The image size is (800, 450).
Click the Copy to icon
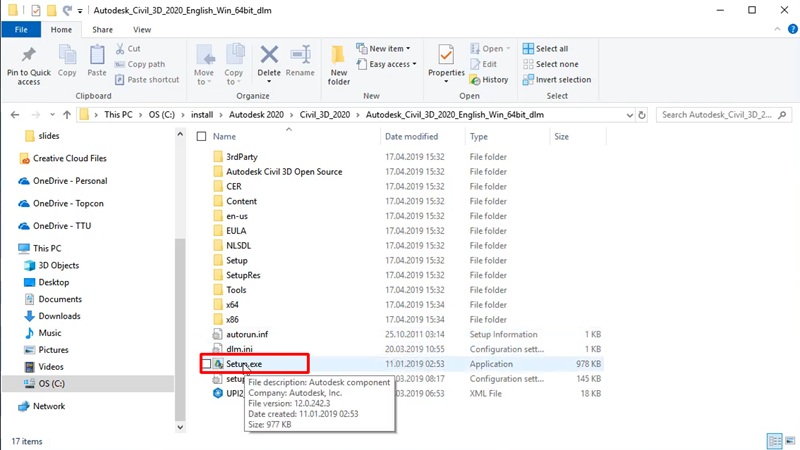tap(234, 55)
